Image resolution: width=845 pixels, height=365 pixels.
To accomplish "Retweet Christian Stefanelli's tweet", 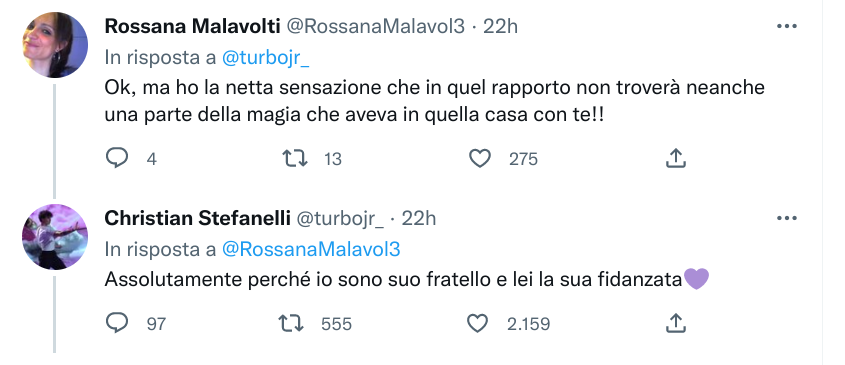I will coord(291,323).
